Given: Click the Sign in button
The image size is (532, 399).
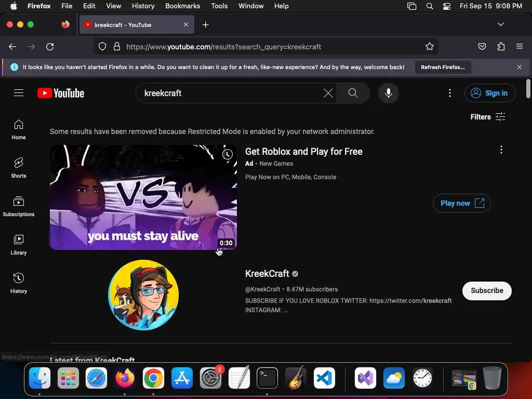Looking at the screenshot, I should [x=489, y=93].
